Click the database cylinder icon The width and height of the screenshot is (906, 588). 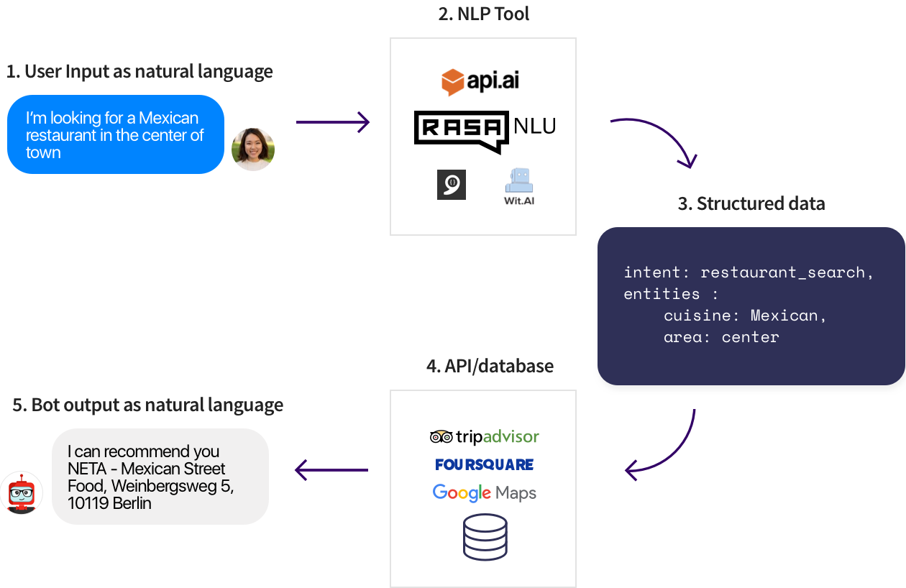point(485,537)
